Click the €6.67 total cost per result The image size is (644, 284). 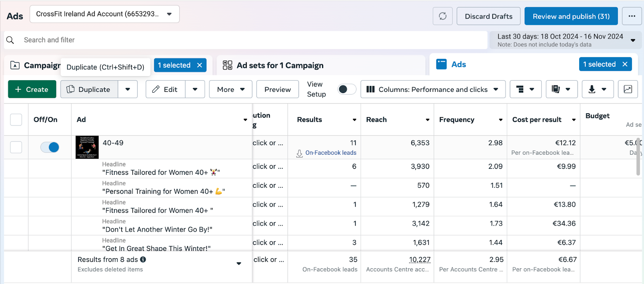point(568,260)
